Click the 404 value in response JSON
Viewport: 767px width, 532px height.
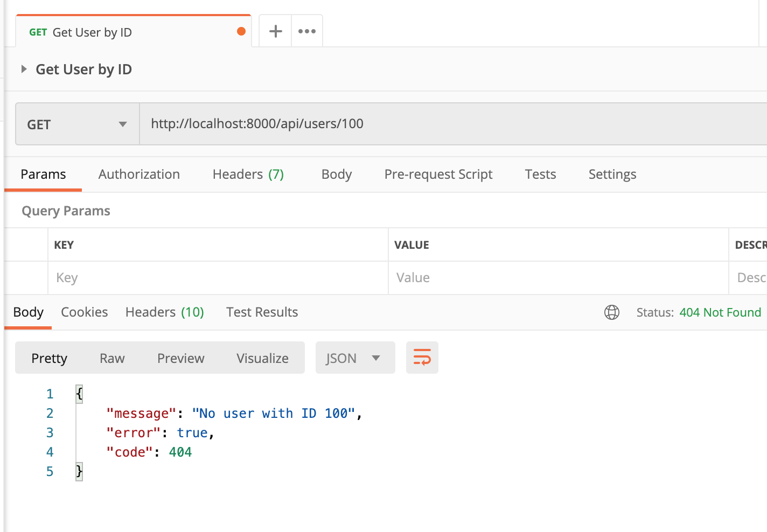pos(180,452)
